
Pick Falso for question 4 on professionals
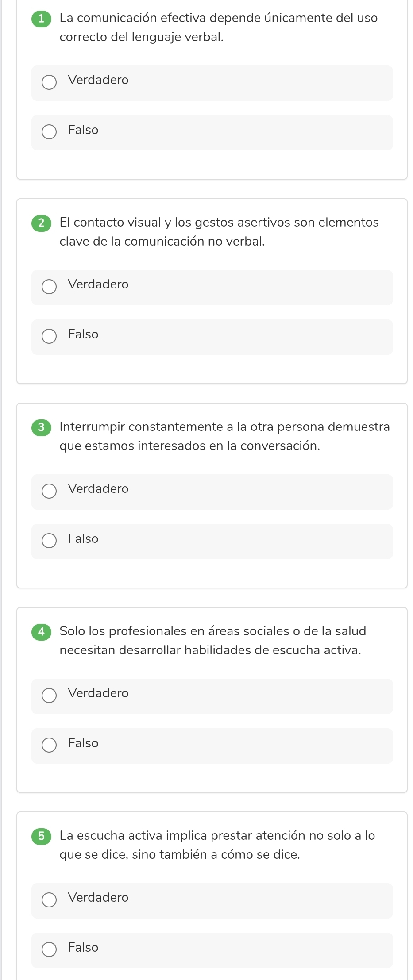point(49,745)
